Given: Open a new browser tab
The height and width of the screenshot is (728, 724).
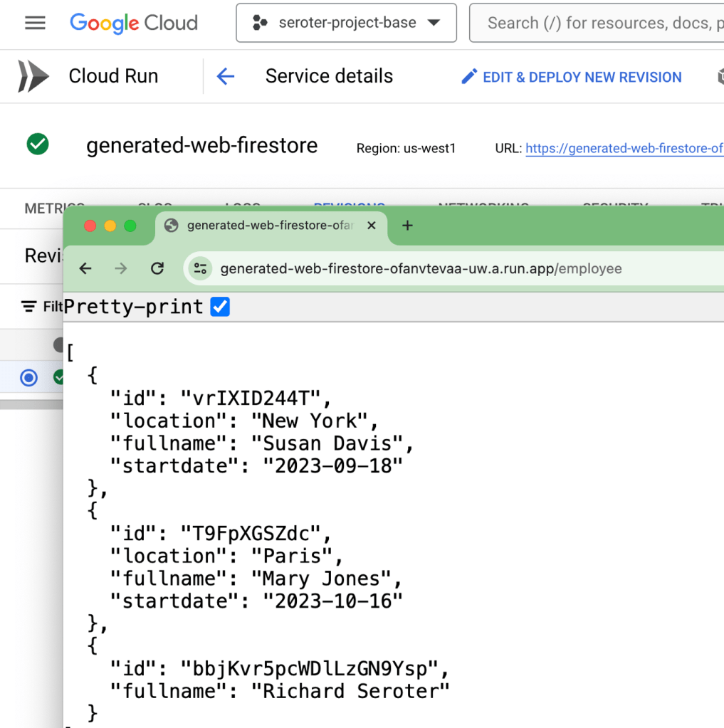Looking at the screenshot, I should coord(407,226).
